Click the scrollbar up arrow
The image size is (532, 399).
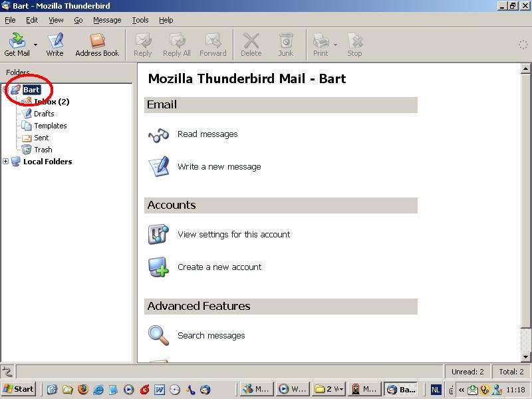click(525, 69)
